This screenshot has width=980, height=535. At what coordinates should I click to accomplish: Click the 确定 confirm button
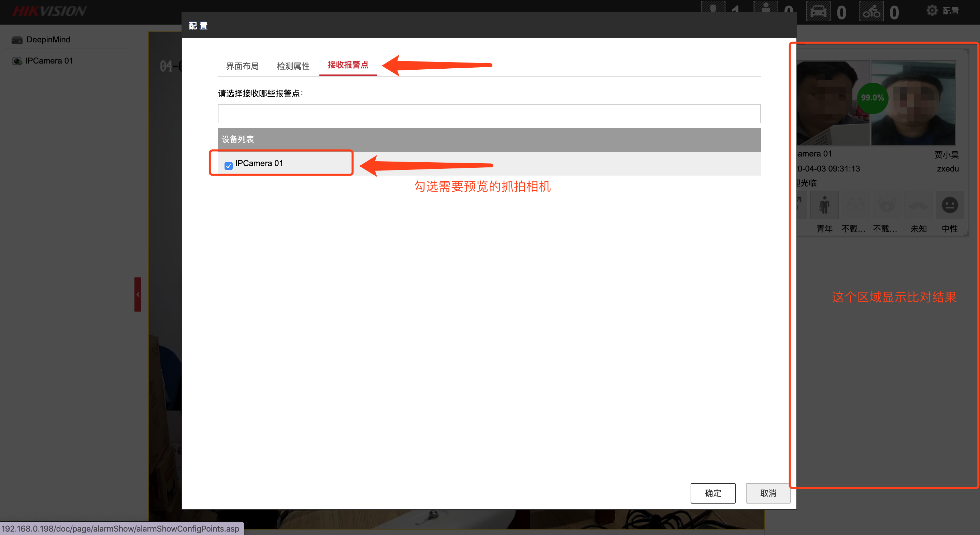[712, 493]
